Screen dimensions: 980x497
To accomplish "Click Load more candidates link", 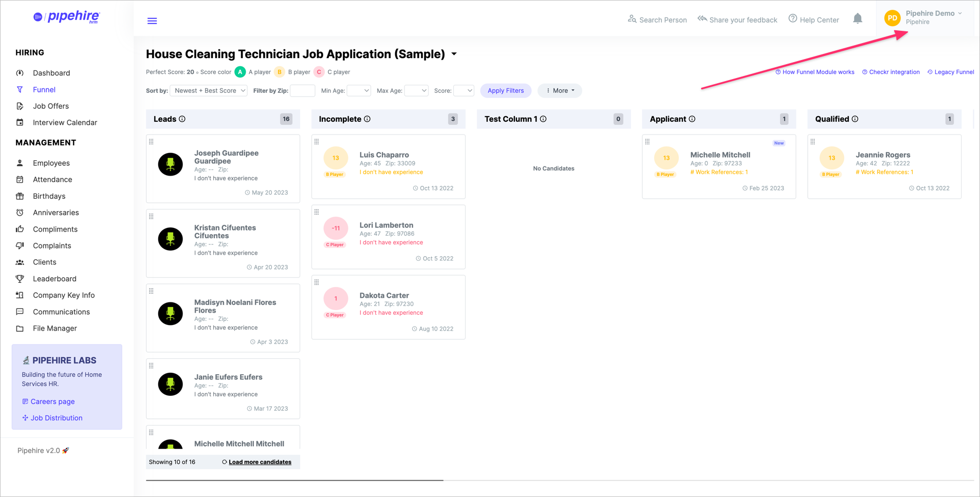I will pos(260,462).
